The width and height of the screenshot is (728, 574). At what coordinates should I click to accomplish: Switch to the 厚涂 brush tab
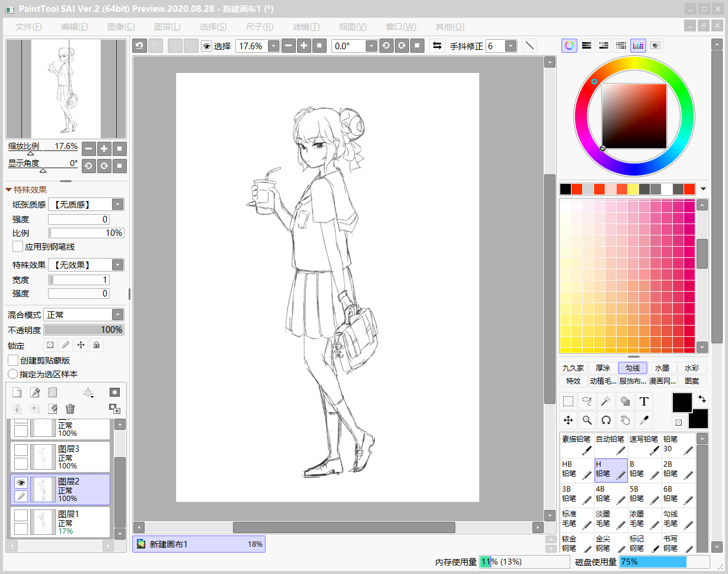click(603, 368)
